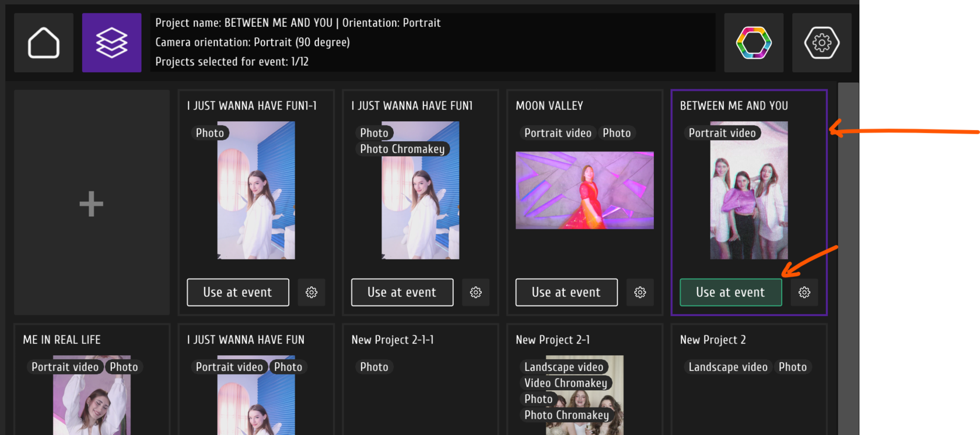This screenshot has height=435, width=980.
Task: Click the BETWEEN ME AND YOU title
Action: [734, 106]
